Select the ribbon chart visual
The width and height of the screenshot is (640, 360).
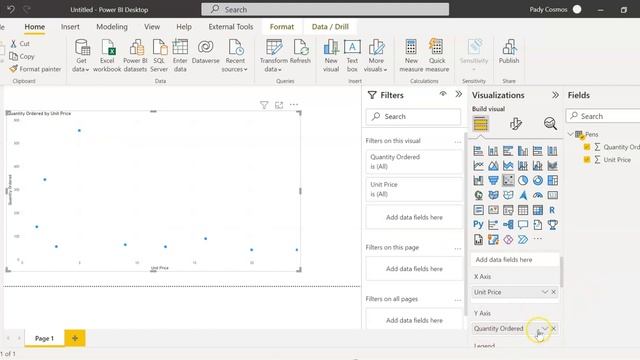(x=552, y=166)
